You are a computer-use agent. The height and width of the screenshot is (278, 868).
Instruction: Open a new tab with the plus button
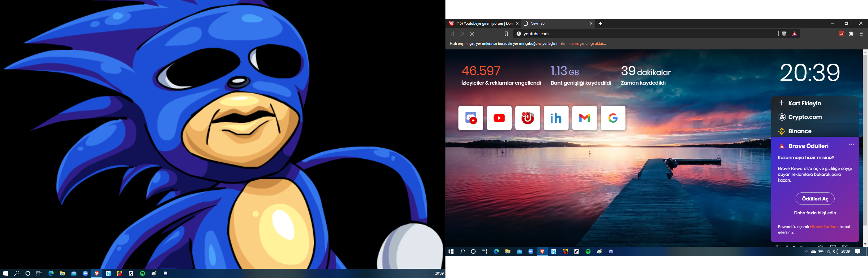click(x=600, y=23)
